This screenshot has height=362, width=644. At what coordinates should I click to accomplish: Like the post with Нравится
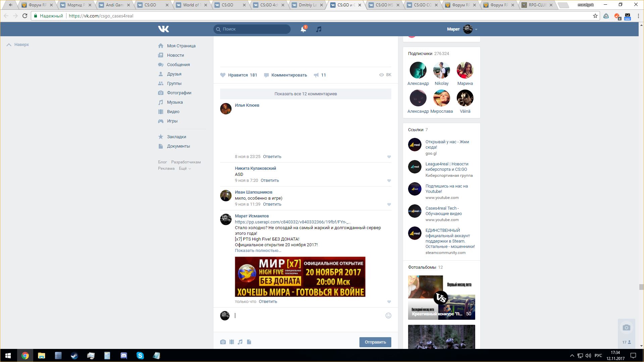pos(239,75)
